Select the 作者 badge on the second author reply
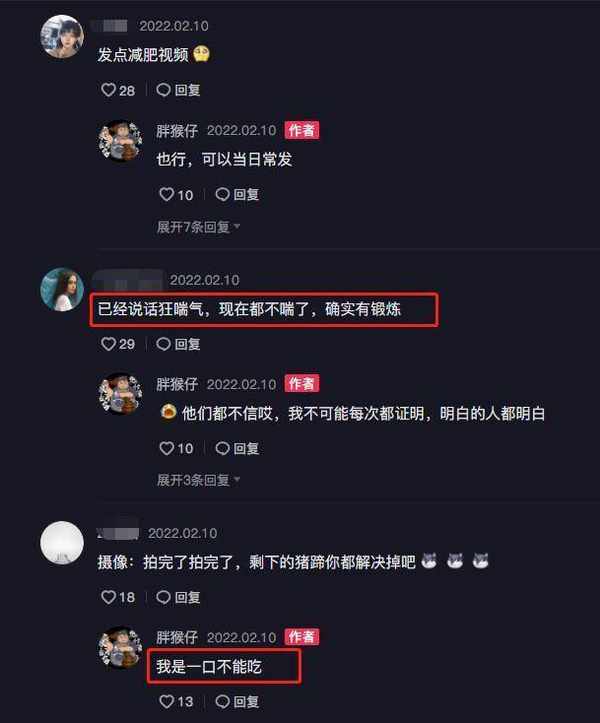 coord(302,384)
